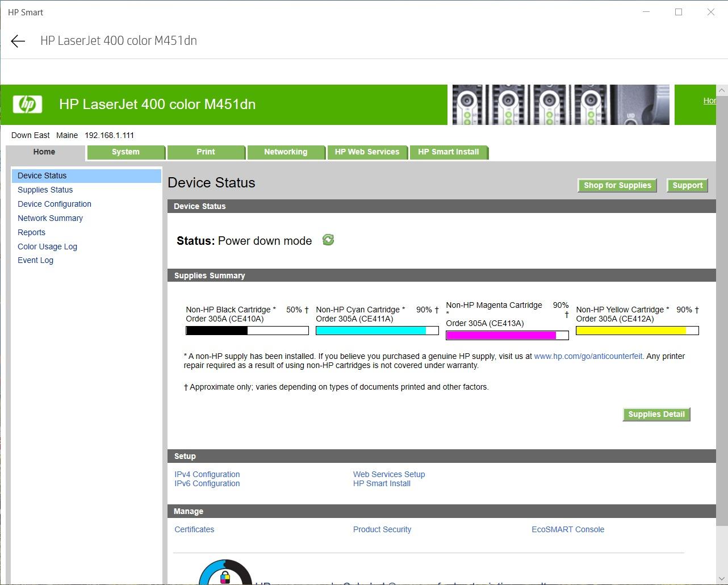This screenshot has height=585, width=728.
Task: Visit the HP anticounterfeit link
Action: coord(588,356)
